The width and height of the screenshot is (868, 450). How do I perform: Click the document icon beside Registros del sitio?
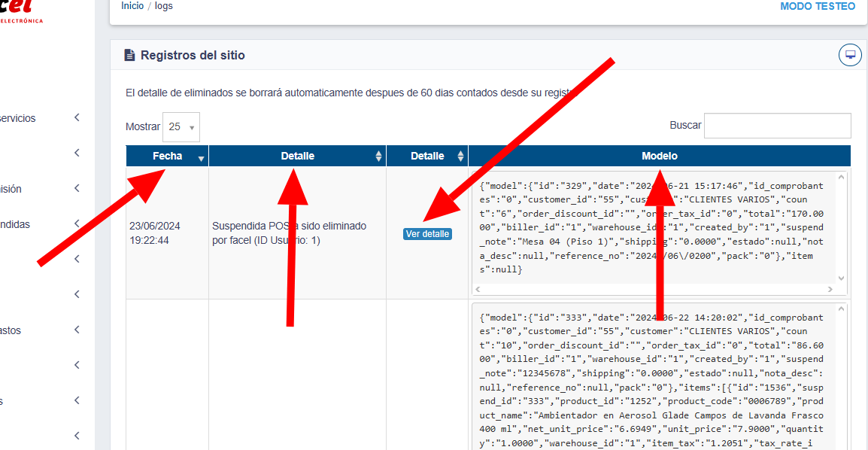129,55
